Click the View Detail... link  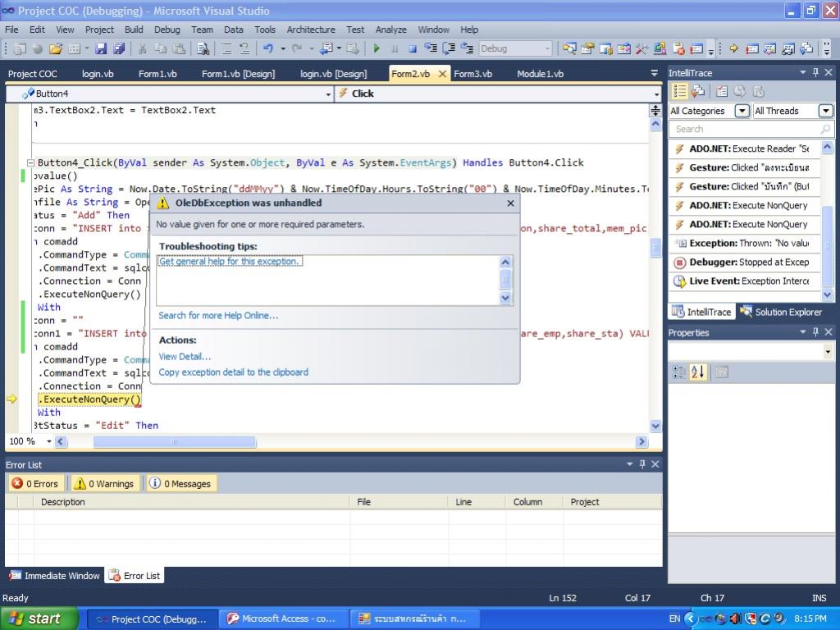(185, 357)
